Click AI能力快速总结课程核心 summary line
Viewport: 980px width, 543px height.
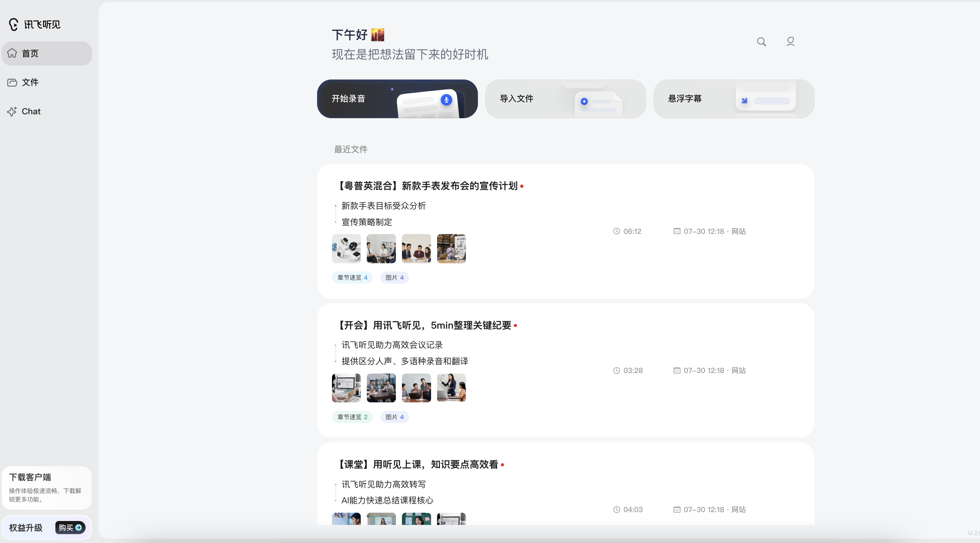point(387,500)
